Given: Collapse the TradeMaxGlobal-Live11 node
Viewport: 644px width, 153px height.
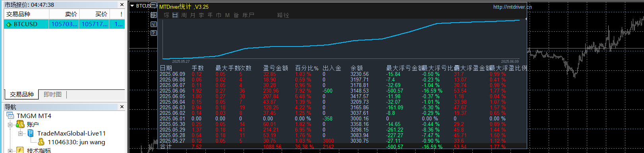Looking at the screenshot, I should [x=20, y=134].
